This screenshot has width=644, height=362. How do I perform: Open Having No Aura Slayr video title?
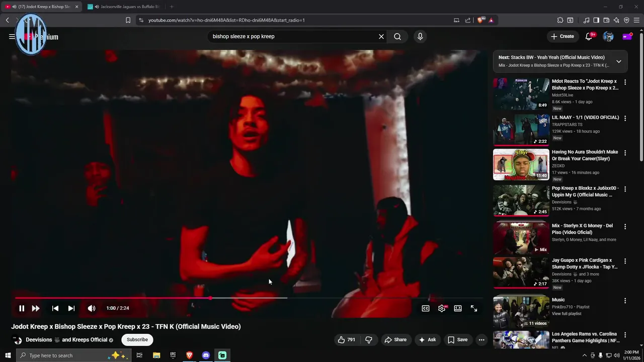click(x=585, y=155)
